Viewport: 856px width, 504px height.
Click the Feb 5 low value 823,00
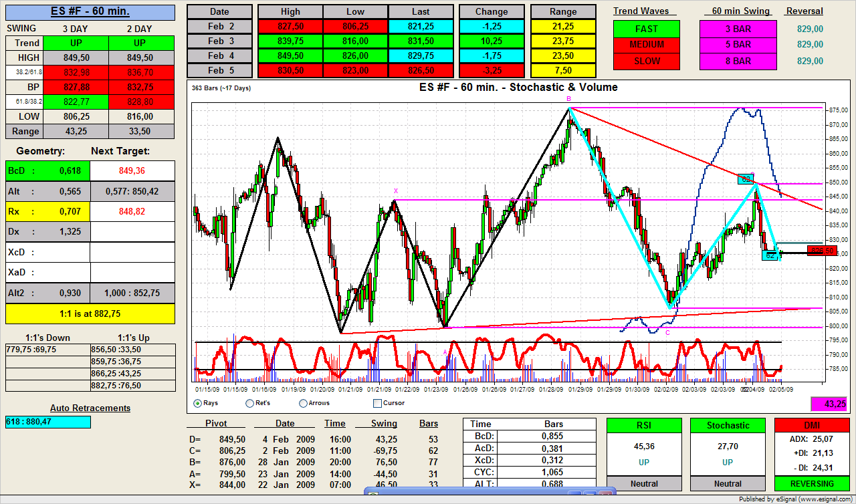[x=356, y=70]
